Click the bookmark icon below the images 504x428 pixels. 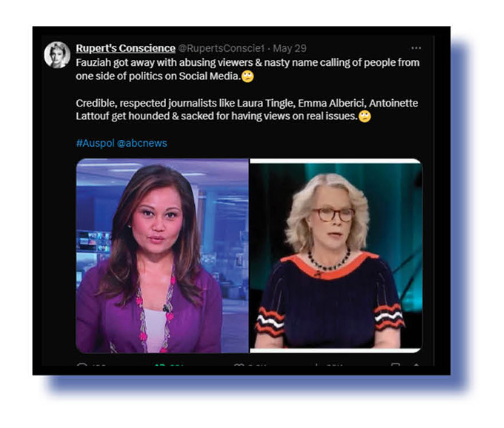[x=396, y=364]
